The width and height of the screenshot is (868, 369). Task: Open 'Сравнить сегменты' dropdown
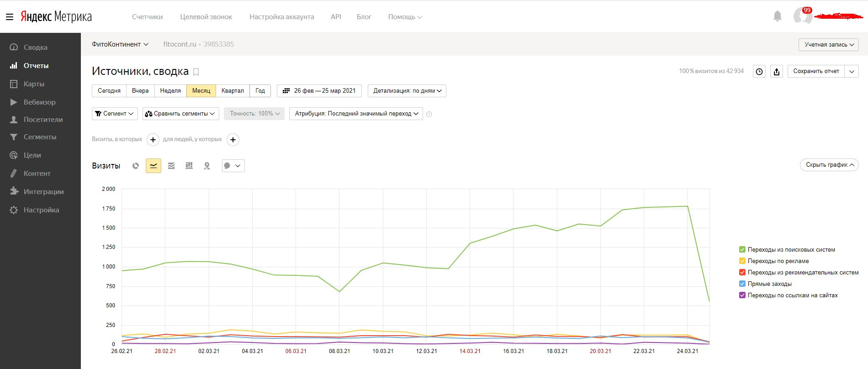[180, 114]
